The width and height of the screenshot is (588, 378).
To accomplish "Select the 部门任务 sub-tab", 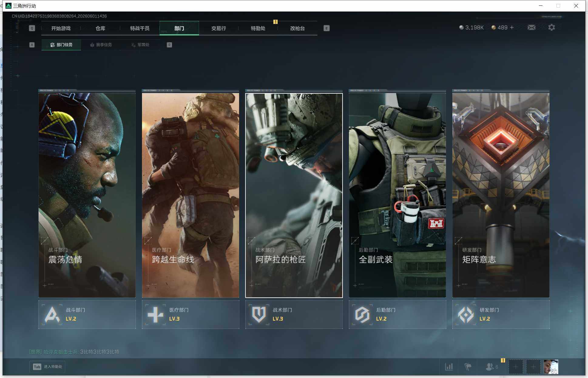I will click(x=61, y=45).
